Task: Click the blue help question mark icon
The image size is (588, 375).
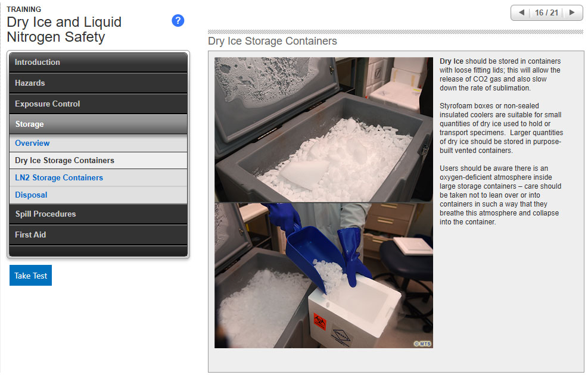Action: point(178,21)
